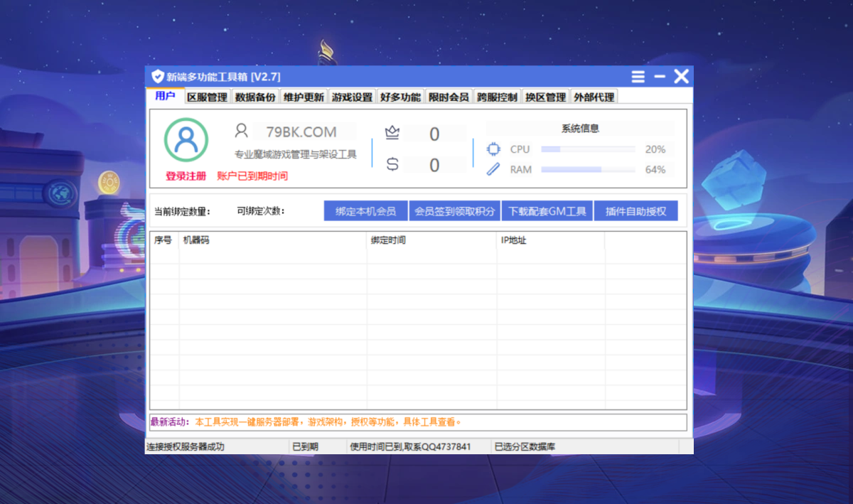Click 会员签到领取积分 to claim points
Viewport: 853px width, 504px height.
coord(454,210)
